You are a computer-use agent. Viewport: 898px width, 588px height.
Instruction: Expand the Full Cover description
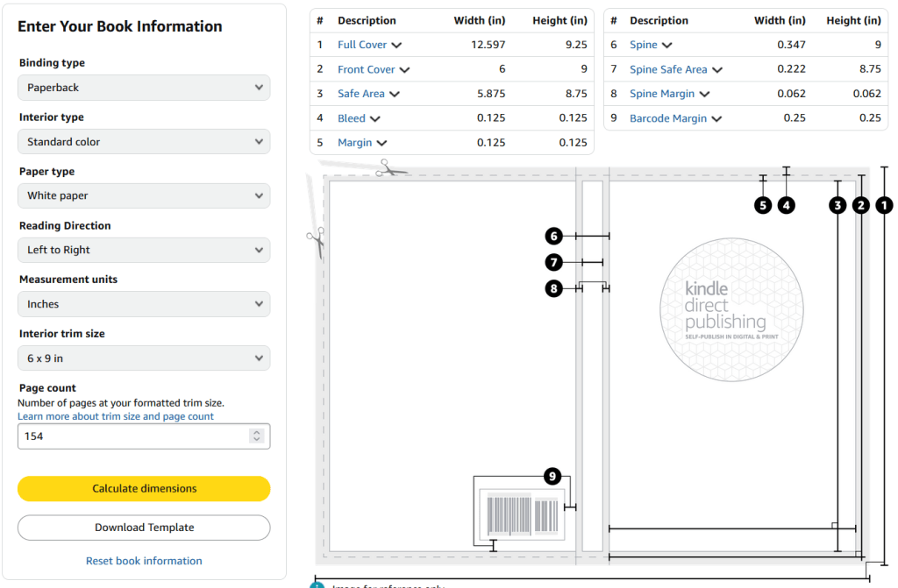point(369,45)
